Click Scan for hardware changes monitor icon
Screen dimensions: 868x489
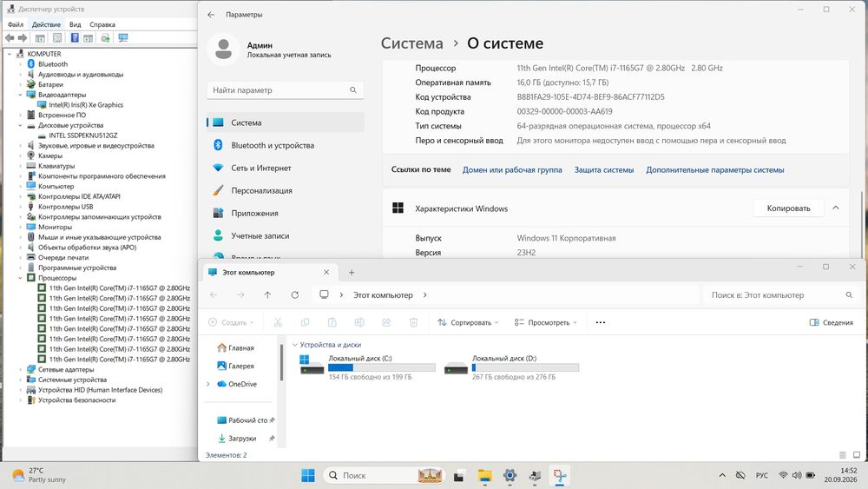coord(123,37)
